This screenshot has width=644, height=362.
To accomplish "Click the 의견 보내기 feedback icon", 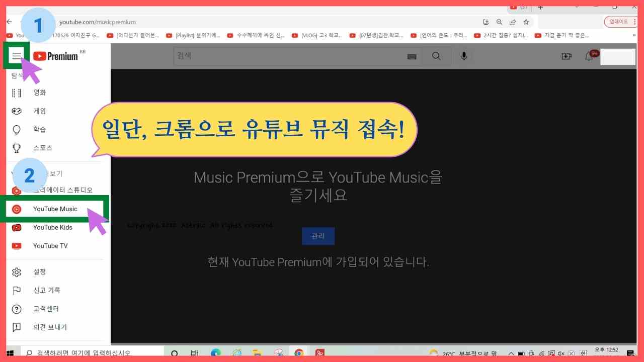I will point(17,327).
